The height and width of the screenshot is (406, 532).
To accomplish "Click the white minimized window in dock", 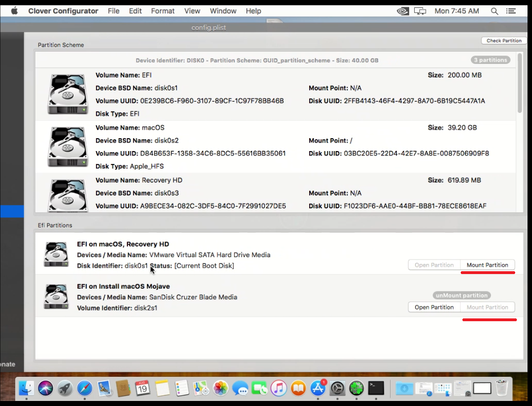I will coord(482,388).
